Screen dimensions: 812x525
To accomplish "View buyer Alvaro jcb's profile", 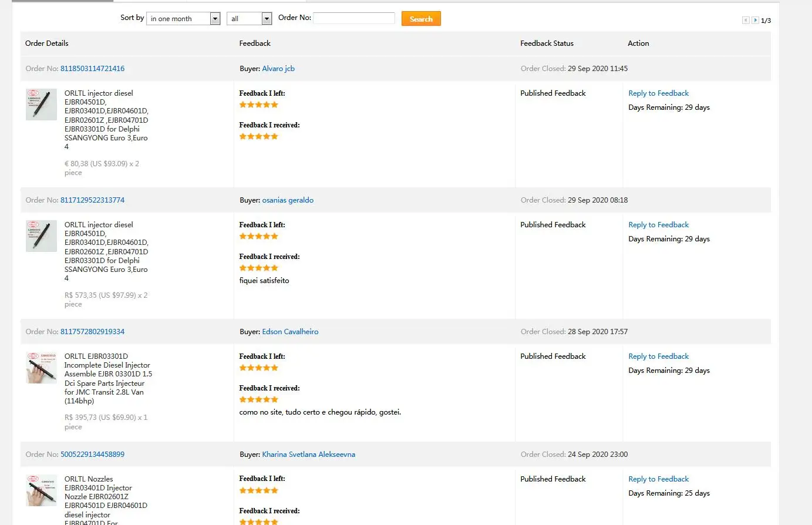I will 278,69.
